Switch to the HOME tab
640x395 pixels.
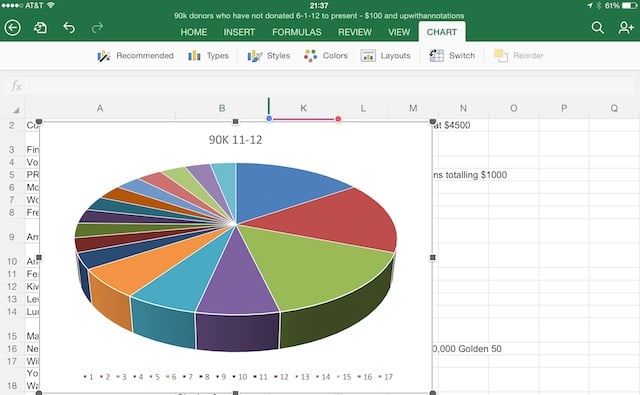194,32
